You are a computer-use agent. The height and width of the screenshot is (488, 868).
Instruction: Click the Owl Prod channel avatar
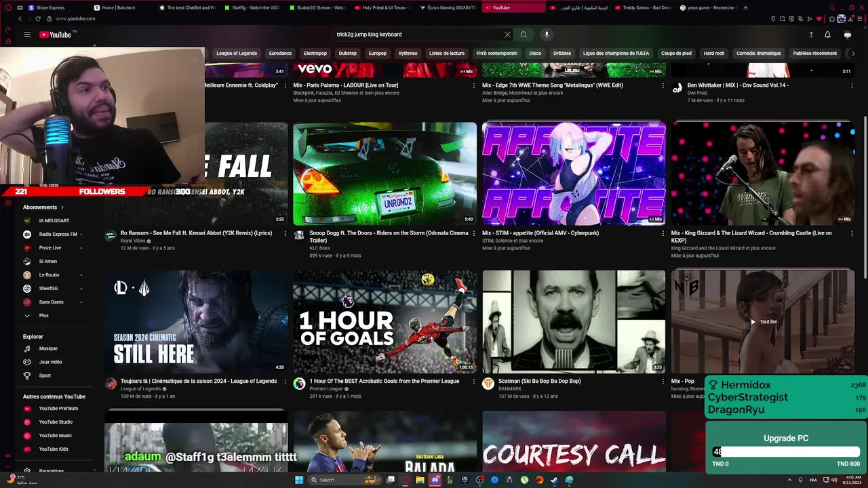677,88
